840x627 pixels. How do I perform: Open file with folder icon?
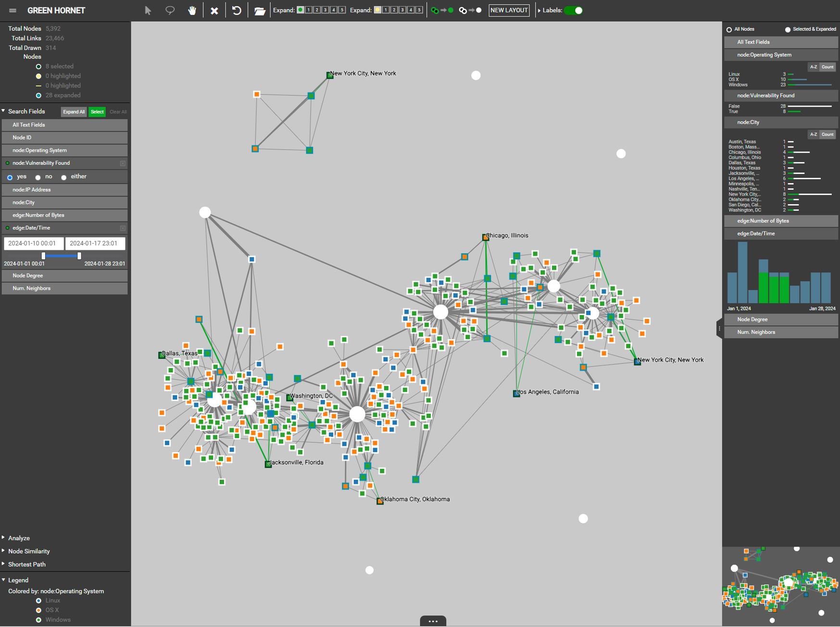tap(260, 11)
